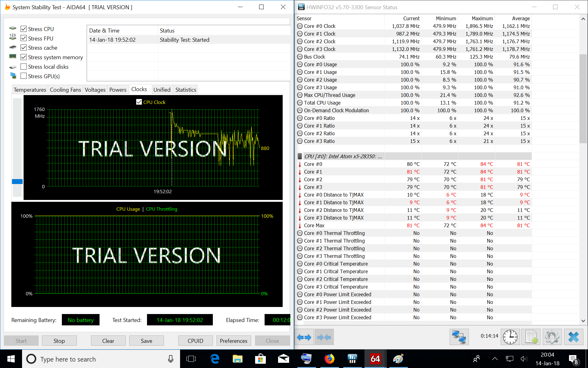Click the CPU chip icon beside Stress CPU

13,28
